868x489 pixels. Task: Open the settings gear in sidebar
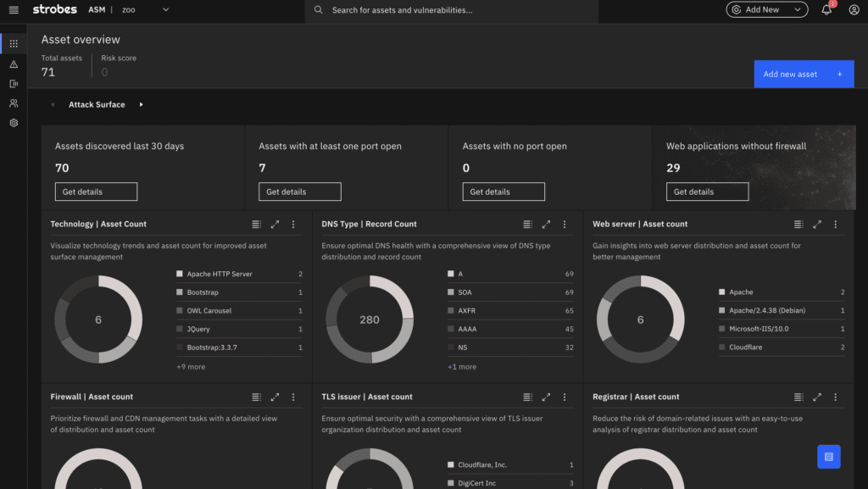(x=14, y=123)
